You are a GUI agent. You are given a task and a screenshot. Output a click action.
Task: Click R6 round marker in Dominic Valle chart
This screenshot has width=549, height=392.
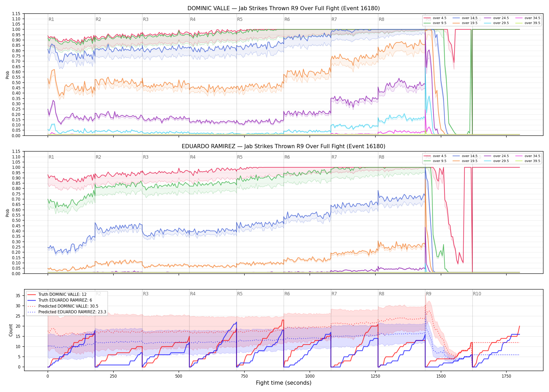click(287, 19)
